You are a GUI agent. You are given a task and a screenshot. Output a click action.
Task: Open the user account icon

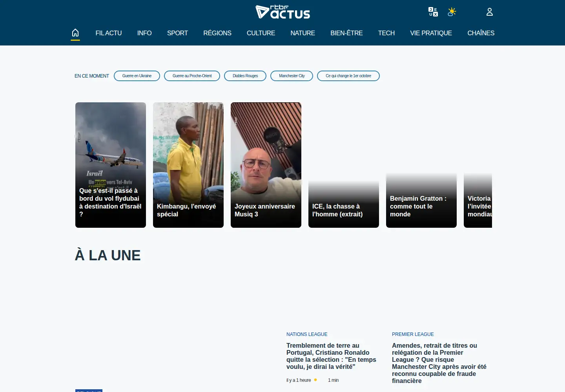(490, 12)
